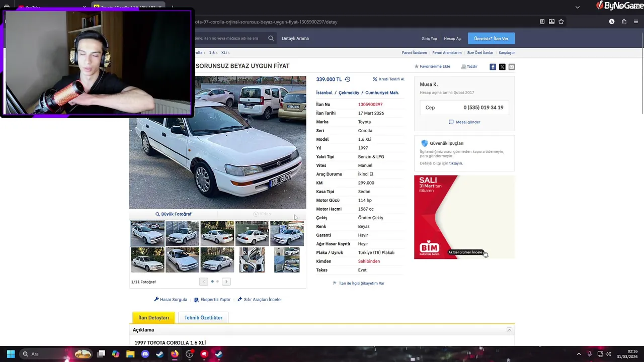Share the listing on X
The image size is (644, 362).
point(502,67)
